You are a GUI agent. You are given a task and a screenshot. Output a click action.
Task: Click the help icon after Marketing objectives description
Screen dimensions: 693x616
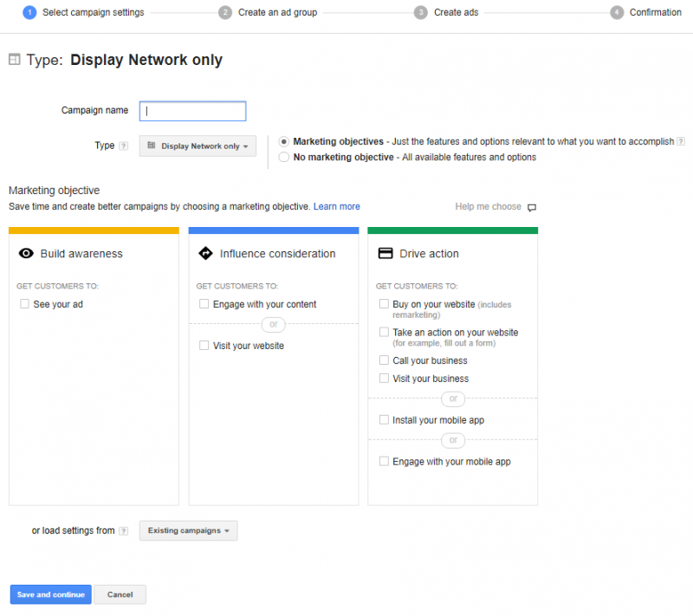tap(681, 141)
